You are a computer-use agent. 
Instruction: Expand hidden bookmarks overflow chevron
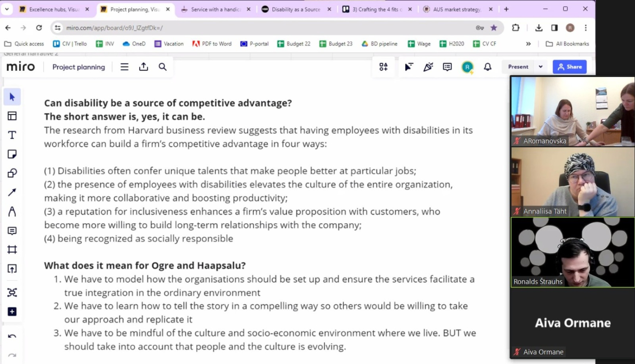coord(528,44)
